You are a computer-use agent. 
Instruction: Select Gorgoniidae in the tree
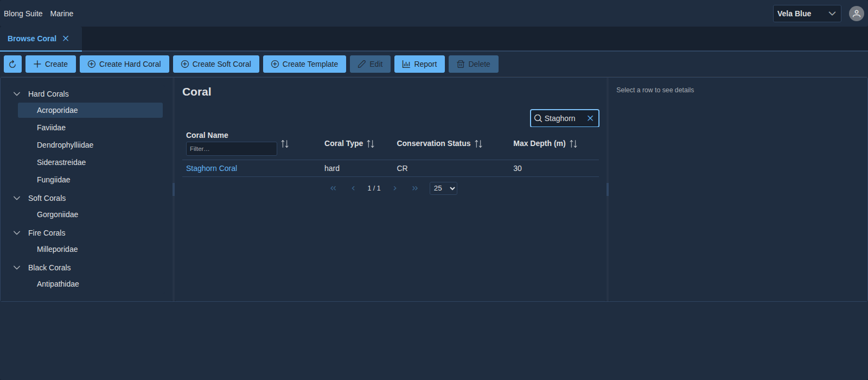point(90,214)
